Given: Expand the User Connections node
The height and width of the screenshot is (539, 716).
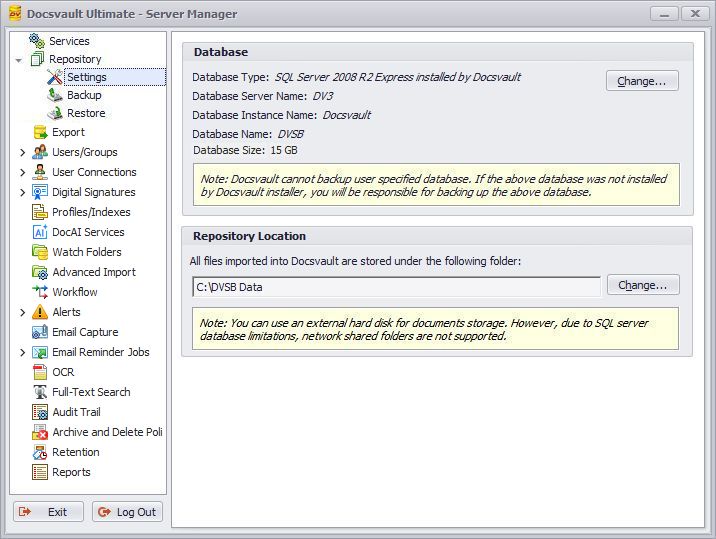Looking at the screenshot, I should tap(22, 172).
